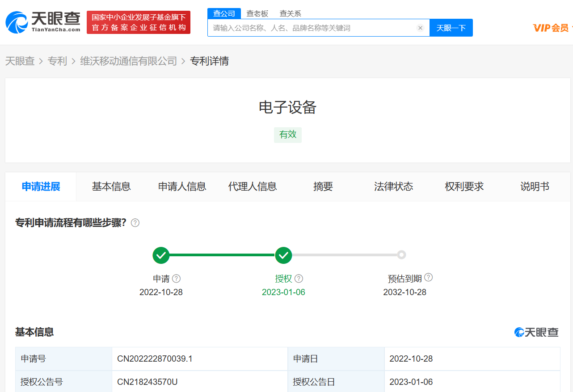Click the 专利详情 breadcrumb text
Image resolution: width=573 pixels, height=392 pixels.
tap(210, 61)
